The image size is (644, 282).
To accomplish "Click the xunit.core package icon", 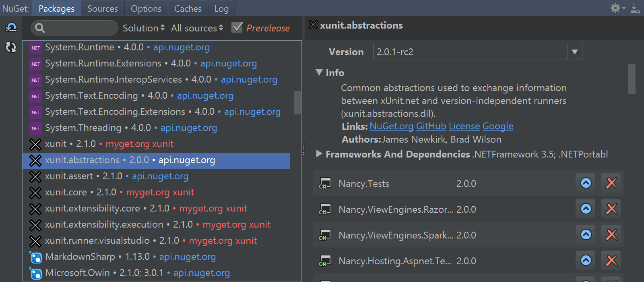I will (x=35, y=193).
